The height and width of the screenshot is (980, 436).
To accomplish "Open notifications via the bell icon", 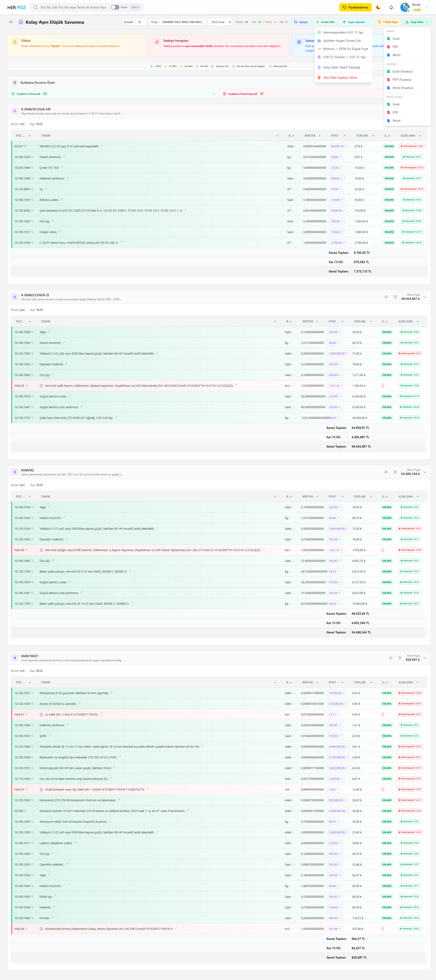I will tap(391, 7).
